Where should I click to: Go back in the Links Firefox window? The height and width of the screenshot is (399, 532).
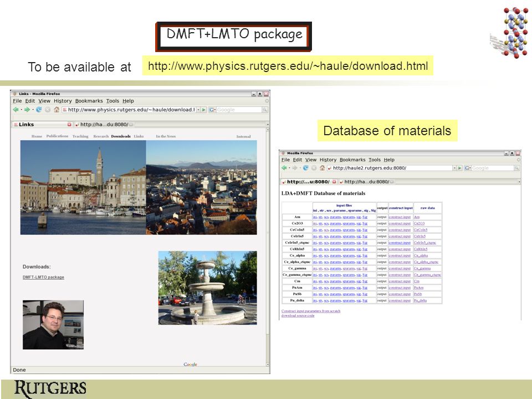click(x=16, y=110)
